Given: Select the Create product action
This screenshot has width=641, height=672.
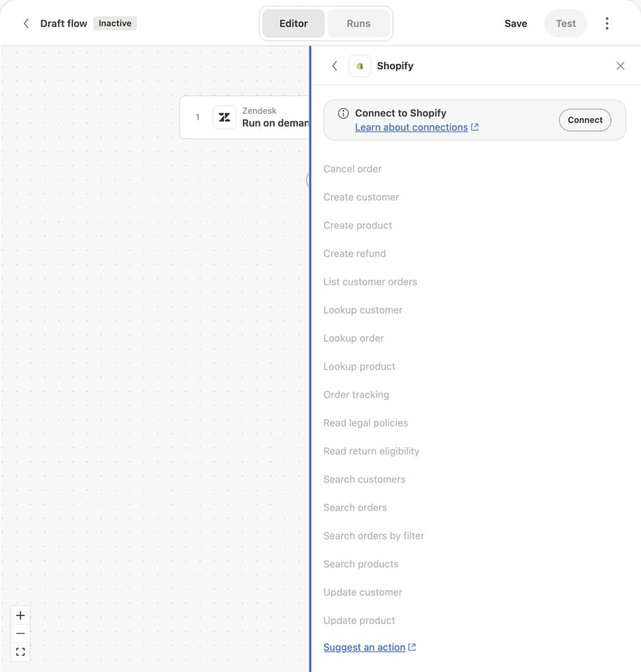Looking at the screenshot, I should click(358, 226).
